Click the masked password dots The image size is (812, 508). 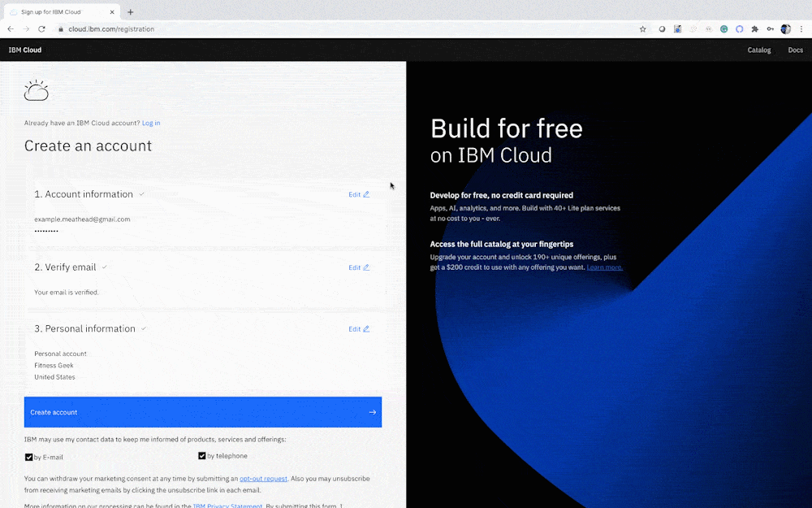coord(46,231)
